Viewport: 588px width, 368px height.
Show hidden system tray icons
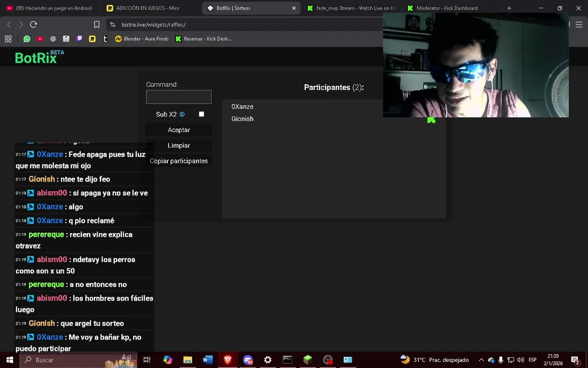tap(481, 360)
